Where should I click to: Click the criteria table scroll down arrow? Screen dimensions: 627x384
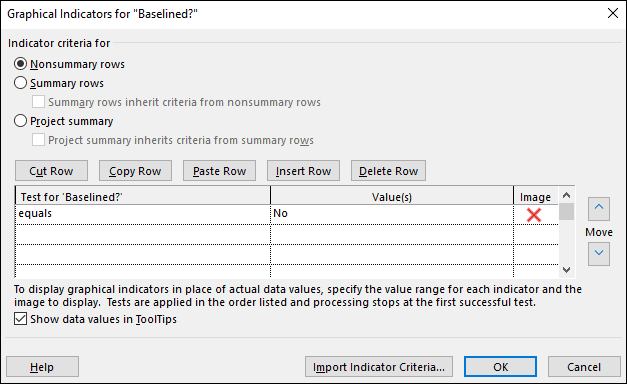[566, 270]
